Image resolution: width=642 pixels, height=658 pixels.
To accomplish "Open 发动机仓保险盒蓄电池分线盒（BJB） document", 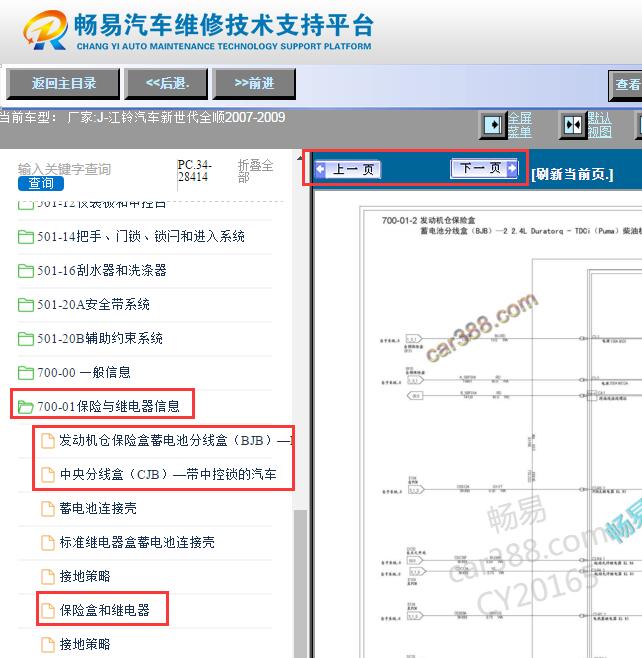I will pos(175,441).
